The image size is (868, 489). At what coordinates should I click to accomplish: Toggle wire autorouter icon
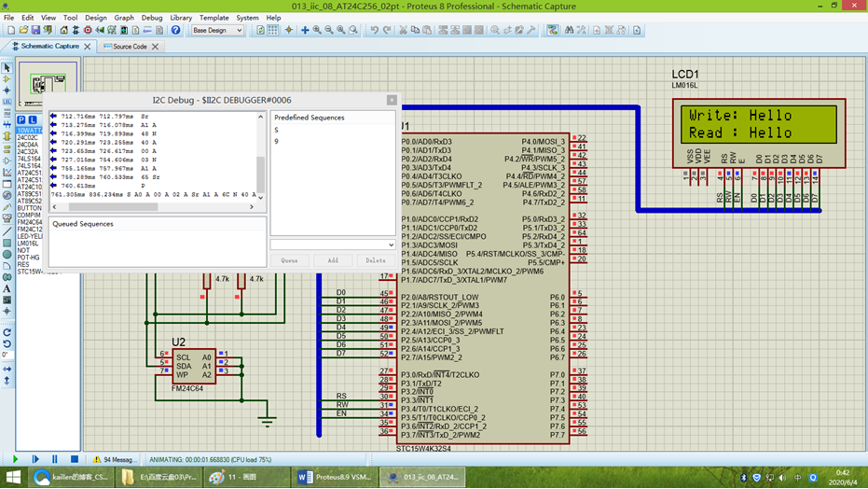click(x=553, y=31)
